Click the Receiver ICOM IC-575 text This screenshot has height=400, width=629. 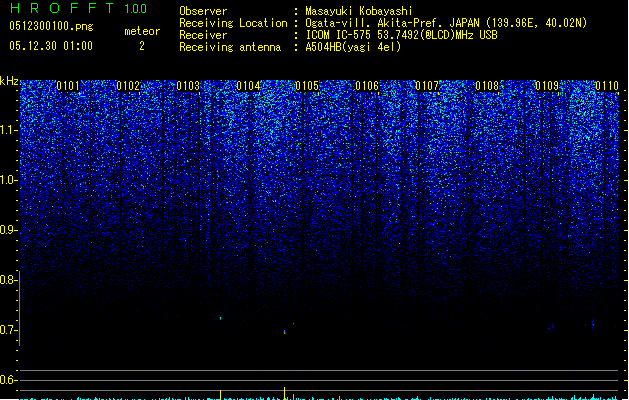click(x=401, y=35)
